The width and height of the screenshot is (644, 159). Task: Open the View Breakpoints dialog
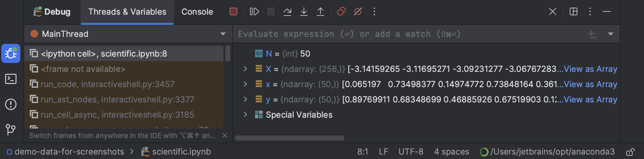[341, 12]
